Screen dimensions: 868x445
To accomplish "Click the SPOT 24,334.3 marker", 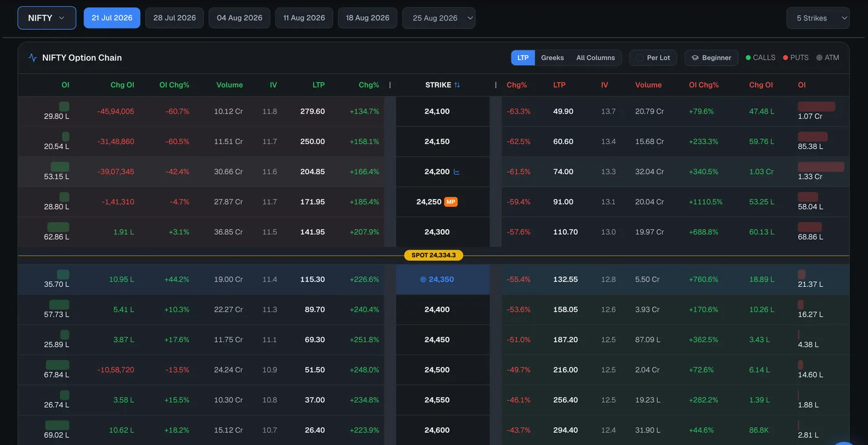I will click(433, 255).
